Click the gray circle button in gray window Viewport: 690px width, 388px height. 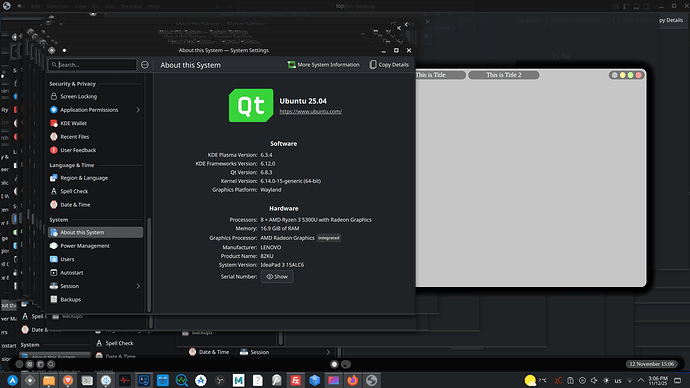[x=615, y=75]
